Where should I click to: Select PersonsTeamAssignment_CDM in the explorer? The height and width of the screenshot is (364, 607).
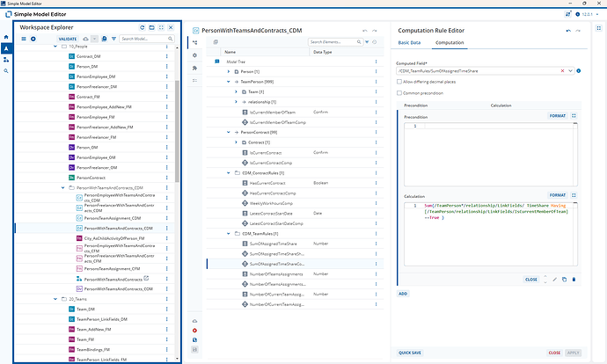[x=113, y=218]
